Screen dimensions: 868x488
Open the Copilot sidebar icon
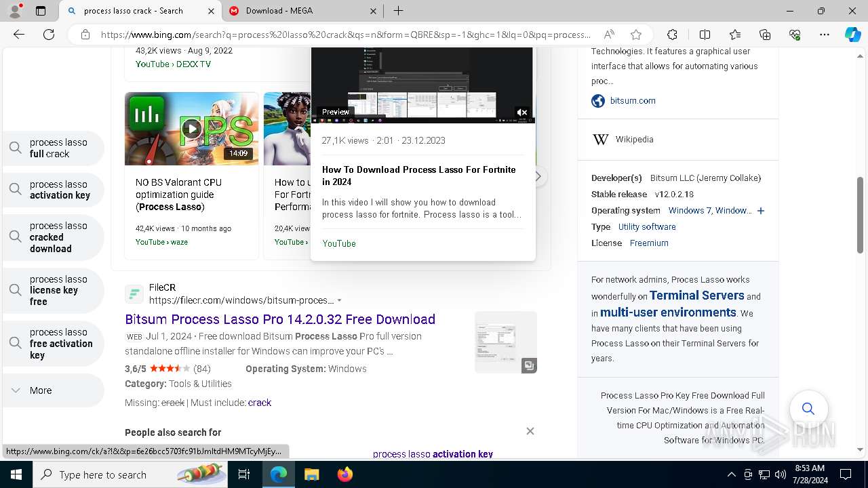[852, 35]
